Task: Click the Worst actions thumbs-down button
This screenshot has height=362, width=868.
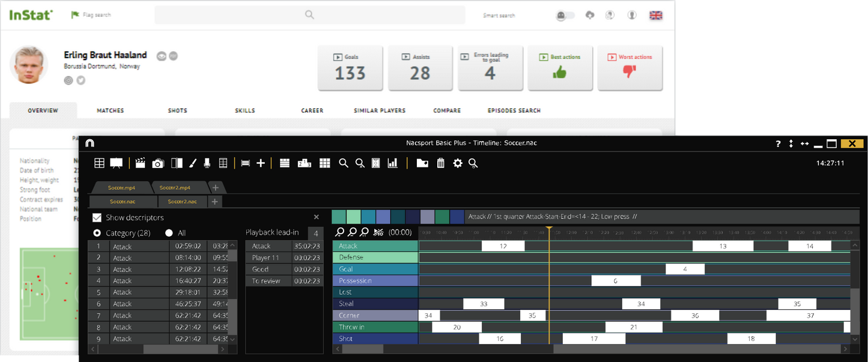Action: (x=630, y=68)
